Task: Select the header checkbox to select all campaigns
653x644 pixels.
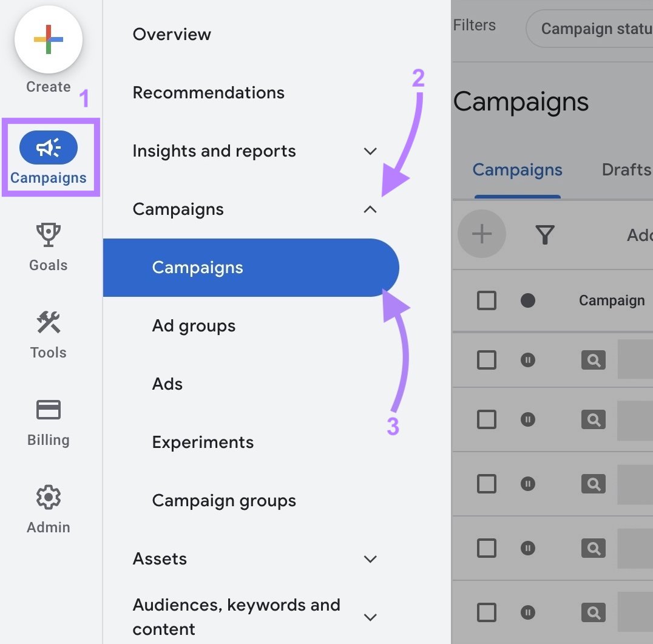Action: [486, 300]
